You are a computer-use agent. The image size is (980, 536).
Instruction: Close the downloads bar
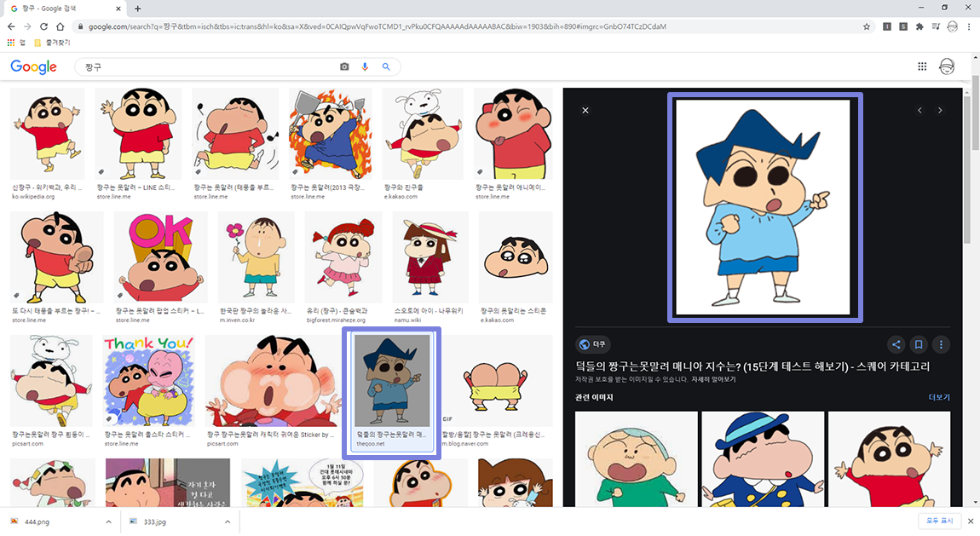970,521
